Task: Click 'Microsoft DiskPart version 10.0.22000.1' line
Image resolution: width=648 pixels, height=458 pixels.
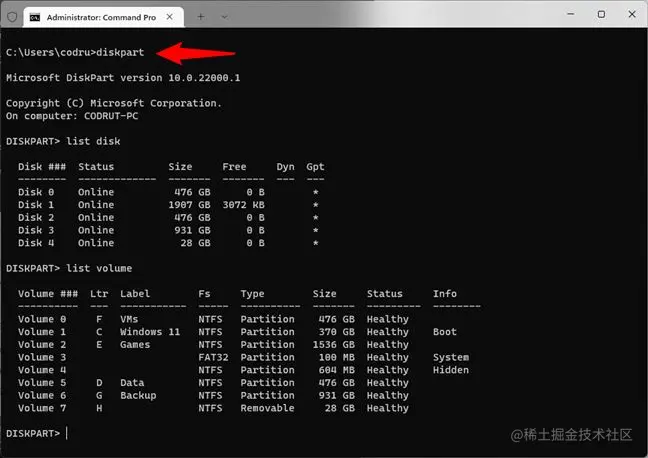Action: pos(123,78)
